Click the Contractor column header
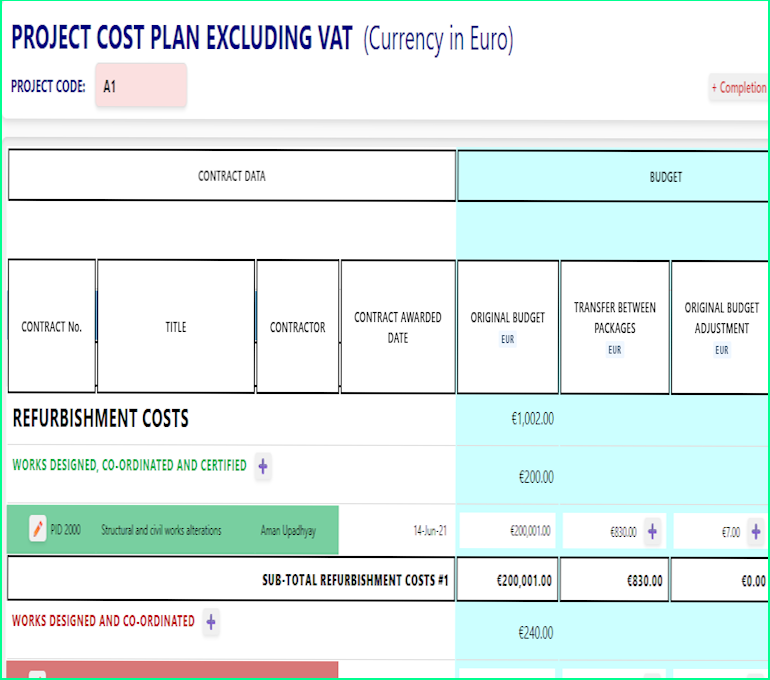 coord(297,327)
